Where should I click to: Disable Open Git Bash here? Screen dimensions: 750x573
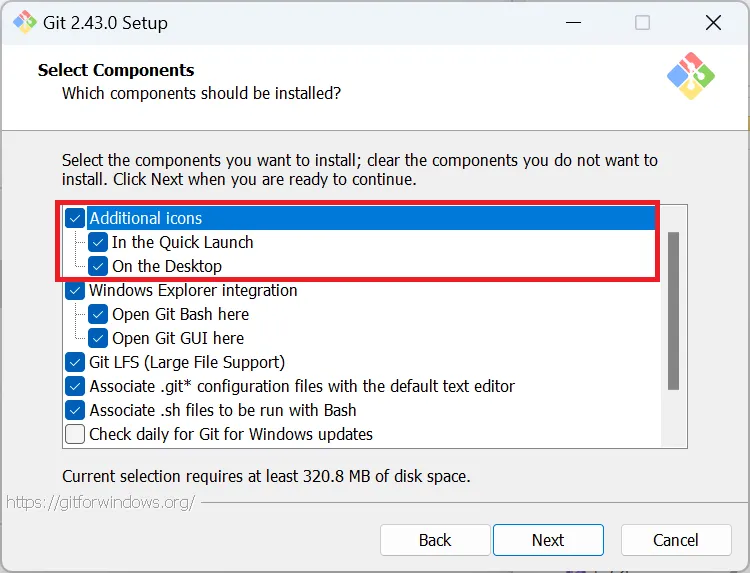click(x=98, y=314)
